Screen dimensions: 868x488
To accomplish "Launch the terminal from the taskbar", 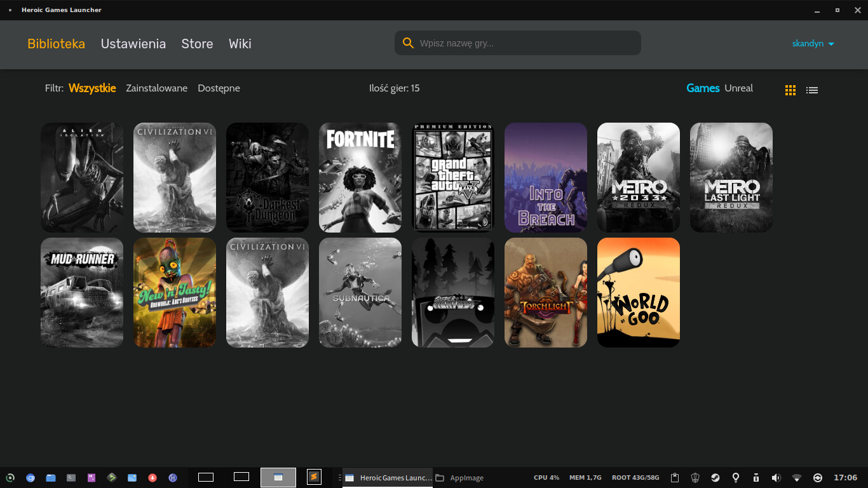I will tap(71, 478).
